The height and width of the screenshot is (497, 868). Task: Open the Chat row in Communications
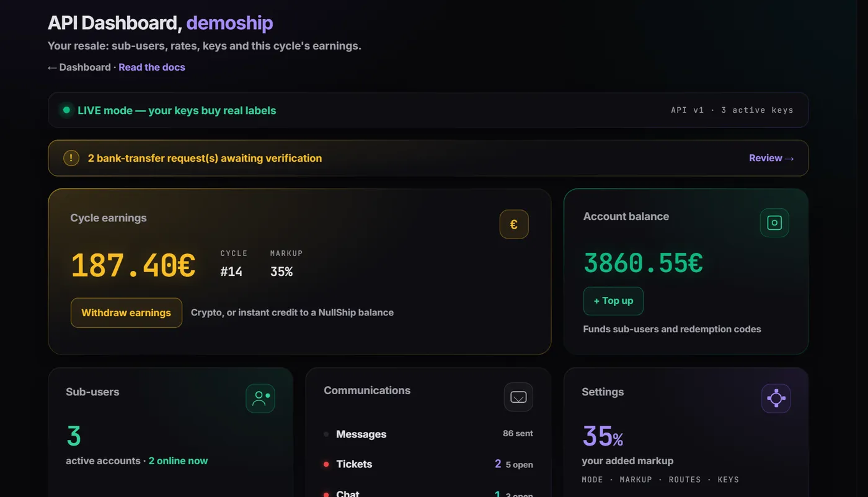coord(428,493)
